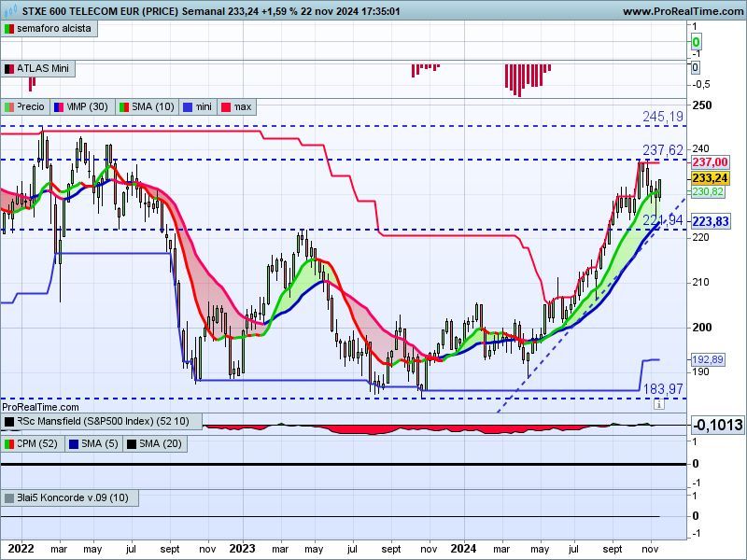747x560 pixels.
Task: Click the 2024 label on time axis
Action: (x=463, y=549)
